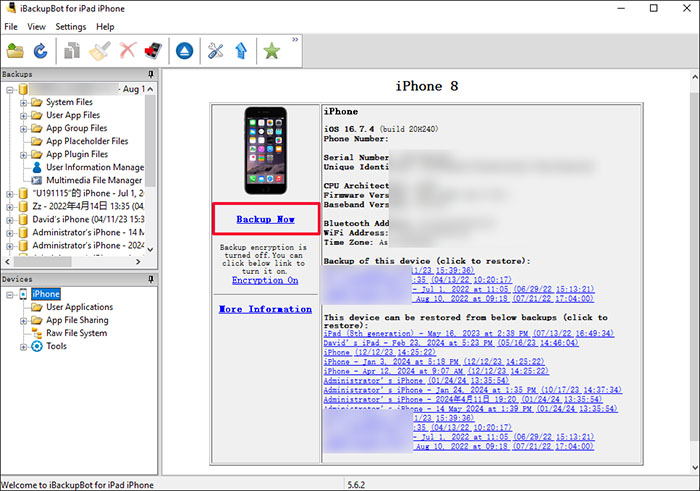Expand App File Sharing node

(23, 321)
